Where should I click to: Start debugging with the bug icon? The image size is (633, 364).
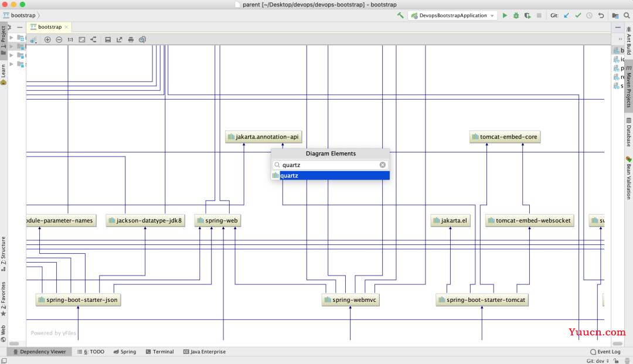(516, 15)
